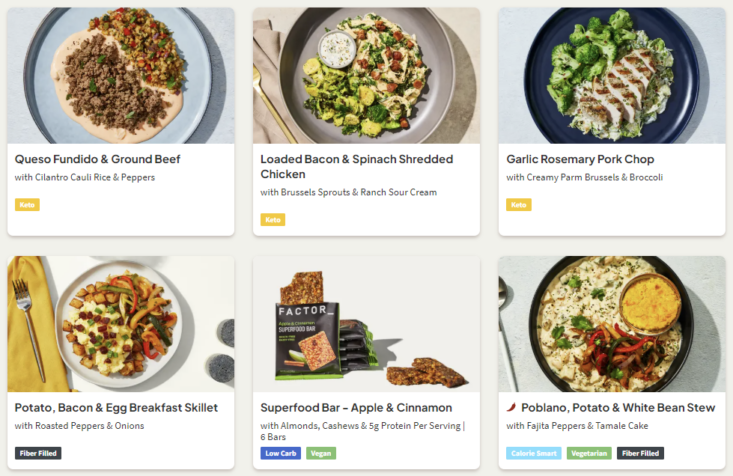This screenshot has height=476, width=733.
Task: Click the Keto tag on the Loaded Bacon card
Action: 273,220
